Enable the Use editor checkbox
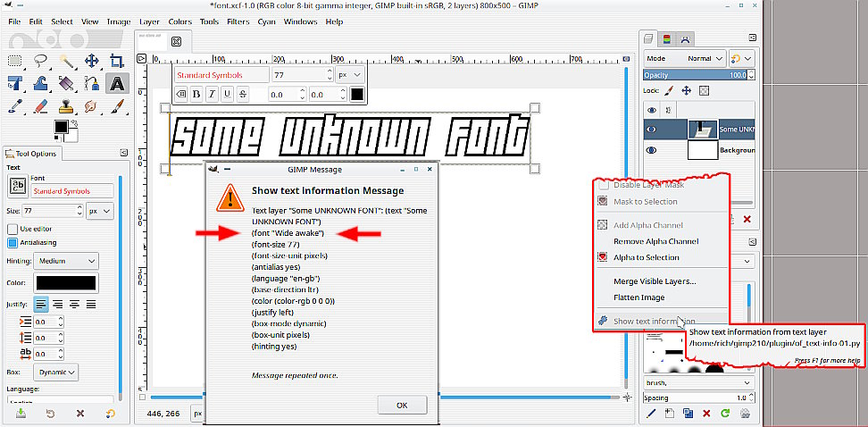The width and height of the screenshot is (868, 427). click(x=13, y=229)
